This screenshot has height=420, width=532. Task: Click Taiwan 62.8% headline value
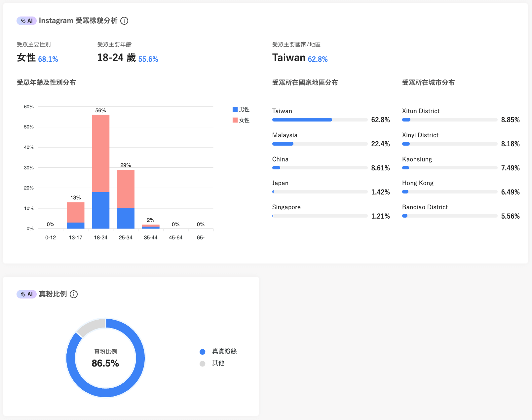[300, 58]
